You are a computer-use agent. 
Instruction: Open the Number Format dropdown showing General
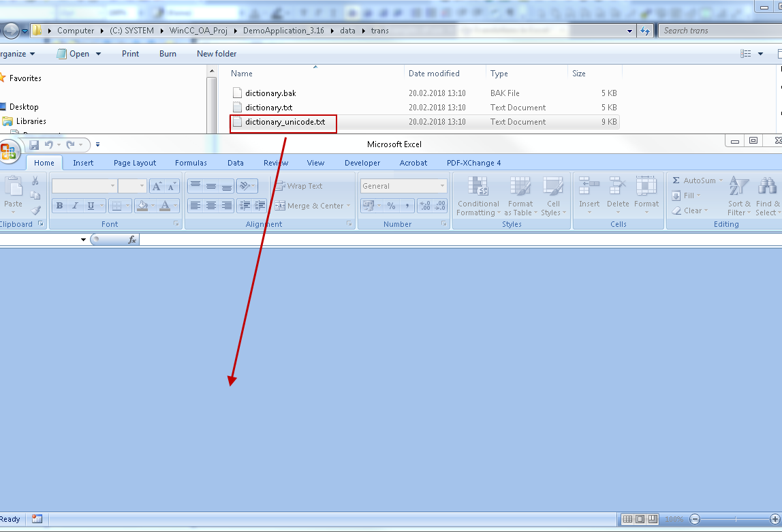click(442, 186)
